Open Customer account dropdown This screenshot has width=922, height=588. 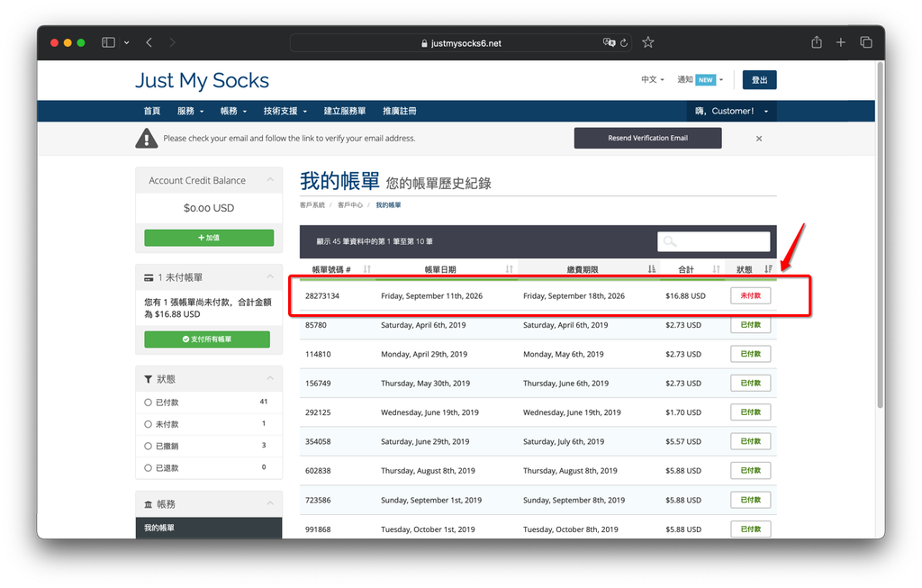tap(731, 111)
